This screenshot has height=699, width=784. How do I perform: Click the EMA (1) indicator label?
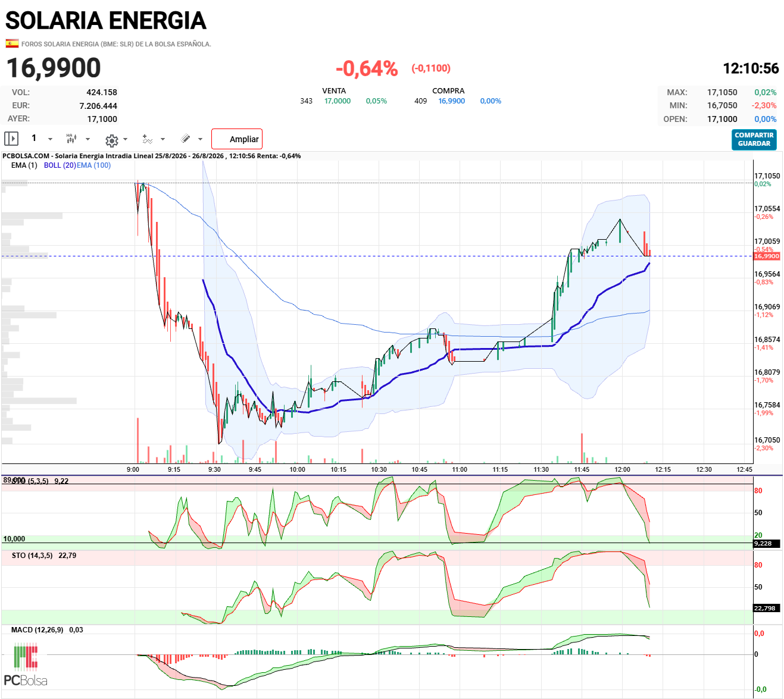tap(24, 165)
